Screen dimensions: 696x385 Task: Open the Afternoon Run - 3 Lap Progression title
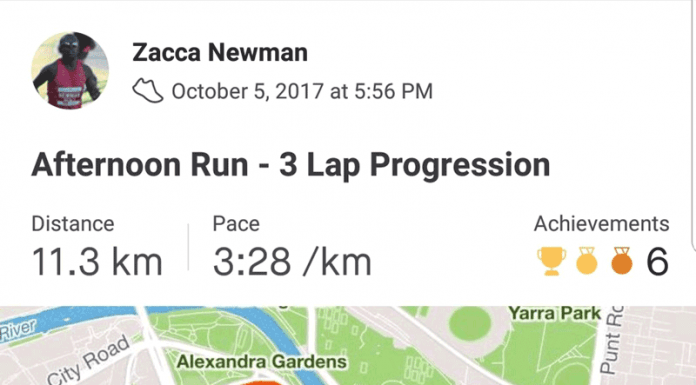click(291, 165)
